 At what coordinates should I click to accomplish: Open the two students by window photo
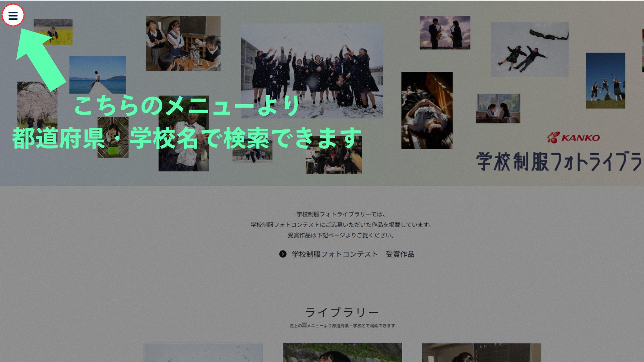tap(498, 108)
